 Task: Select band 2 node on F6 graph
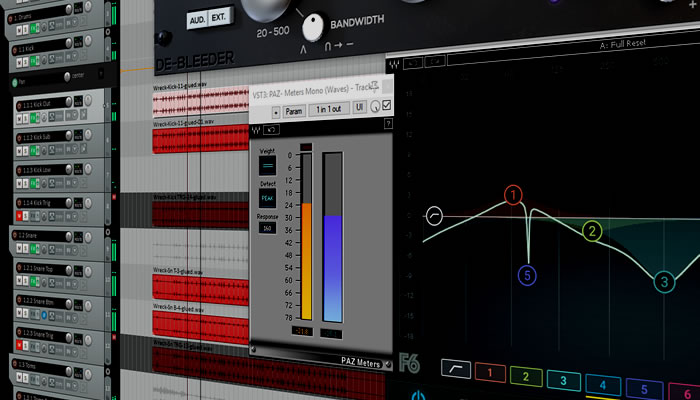pos(592,231)
